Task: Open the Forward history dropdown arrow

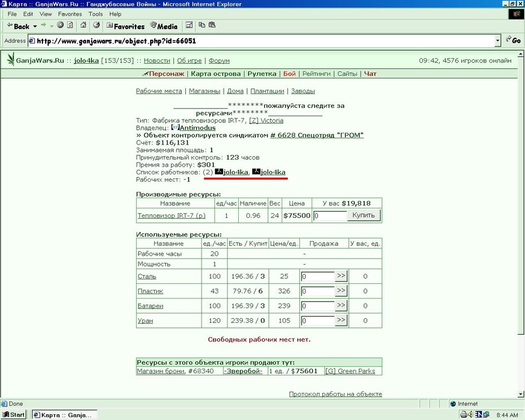Action: pos(51,26)
